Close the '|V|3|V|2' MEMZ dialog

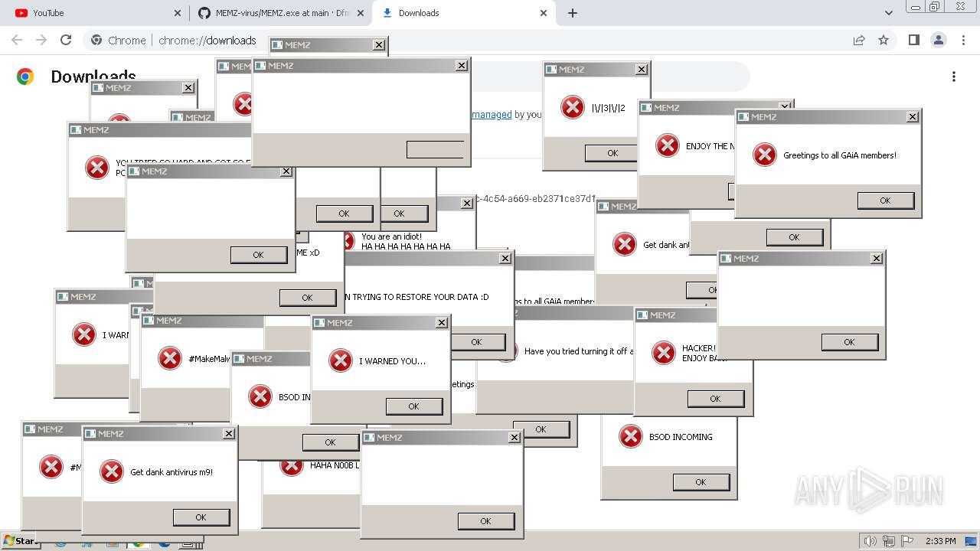click(641, 70)
